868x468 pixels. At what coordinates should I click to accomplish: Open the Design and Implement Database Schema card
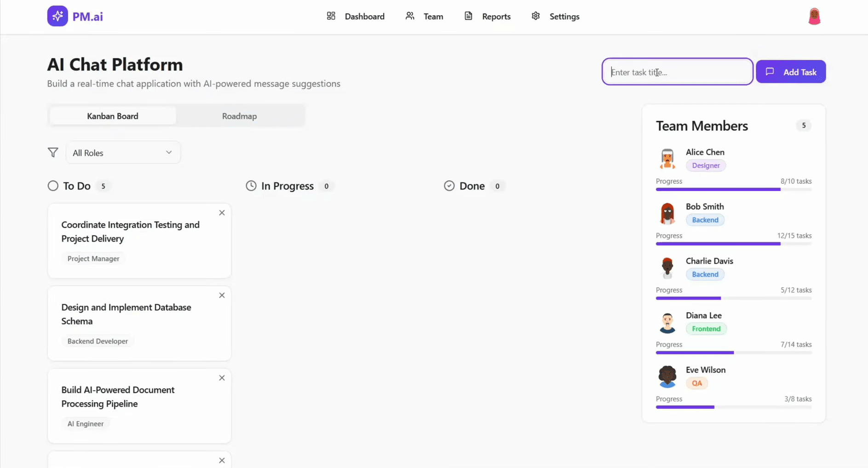pyautogui.click(x=139, y=324)
